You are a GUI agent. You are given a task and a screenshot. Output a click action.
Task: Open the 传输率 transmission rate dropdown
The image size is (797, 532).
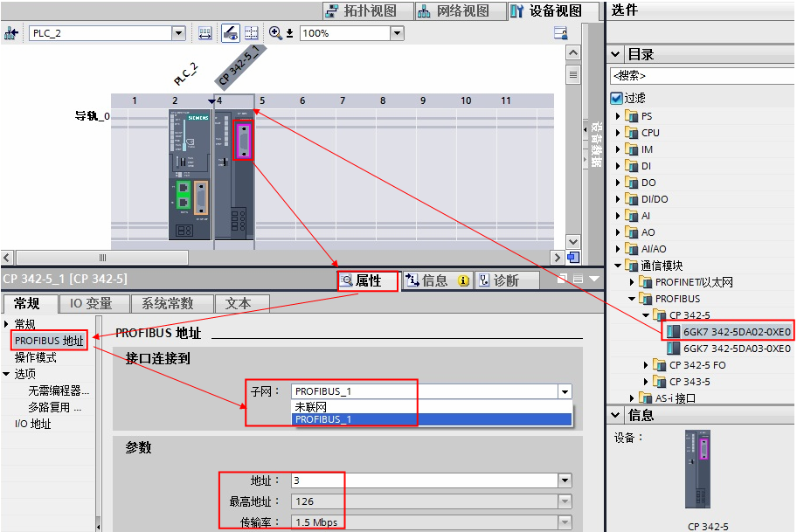coord(565,522)
